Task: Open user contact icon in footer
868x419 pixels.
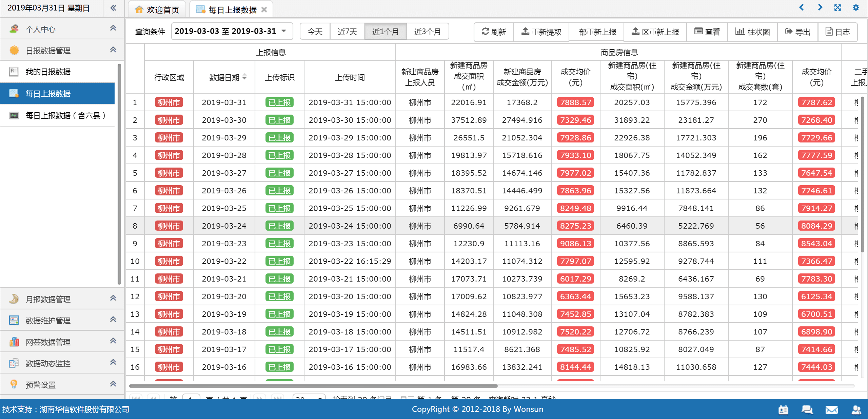Action: pos(856,410)
